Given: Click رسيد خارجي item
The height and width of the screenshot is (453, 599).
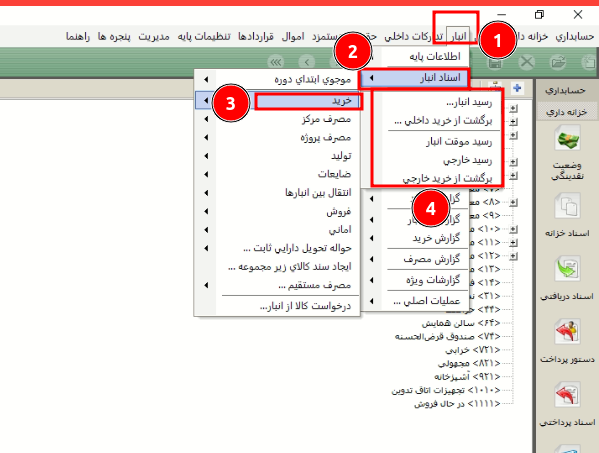Looking at the screenshot, I should [438, 160].
